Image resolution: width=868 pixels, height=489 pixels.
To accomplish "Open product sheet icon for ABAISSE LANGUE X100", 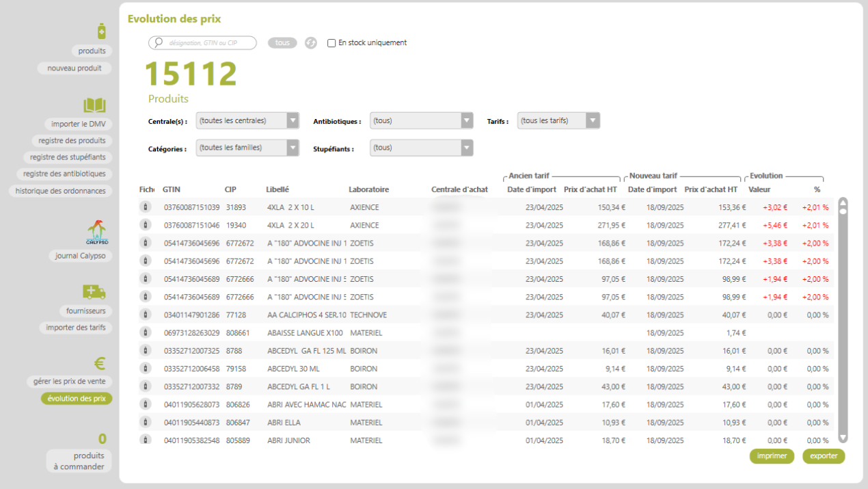I will click(145, 332).
